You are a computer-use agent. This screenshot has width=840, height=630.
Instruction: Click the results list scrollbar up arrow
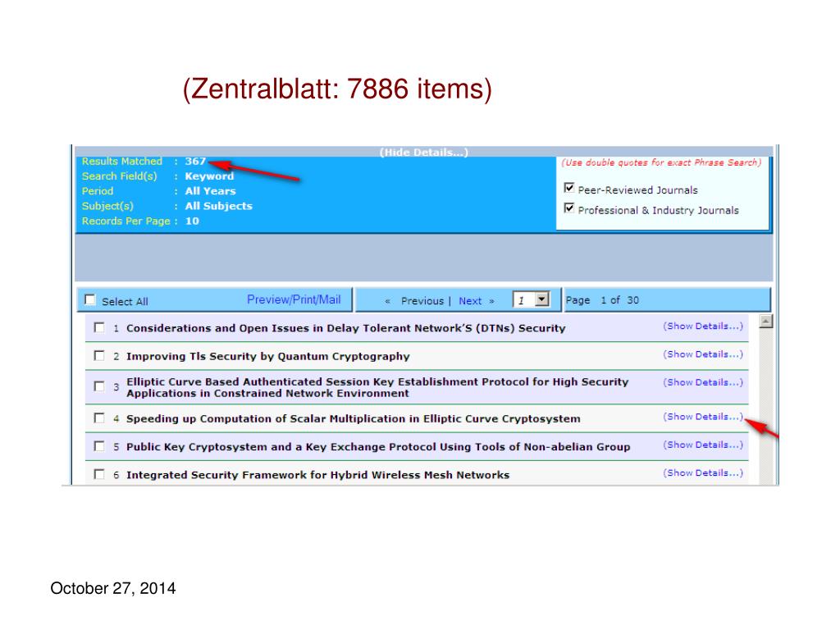tap(766, 322)
